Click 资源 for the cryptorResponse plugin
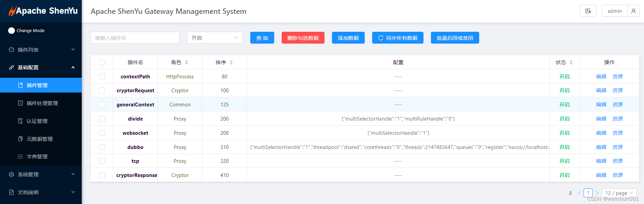The width and height of the screenshot is (644, 204). (x=617, y=175)
